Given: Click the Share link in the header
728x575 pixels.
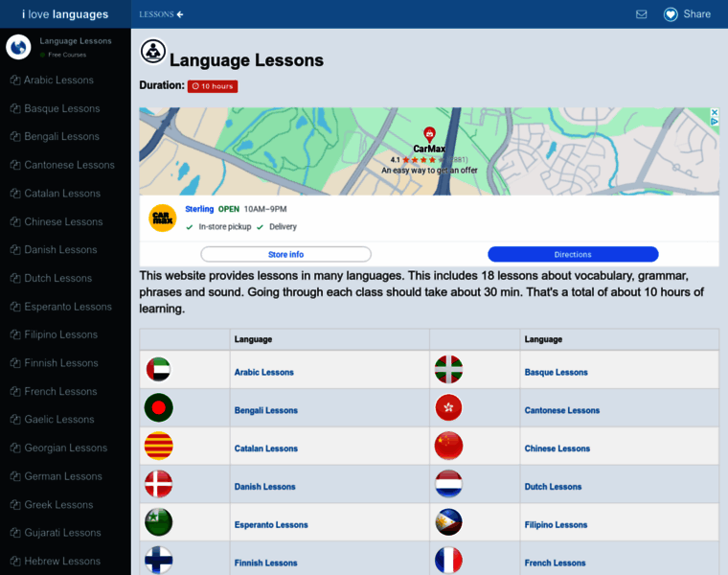Looking at the screenshot, I should tap(697, 14).
